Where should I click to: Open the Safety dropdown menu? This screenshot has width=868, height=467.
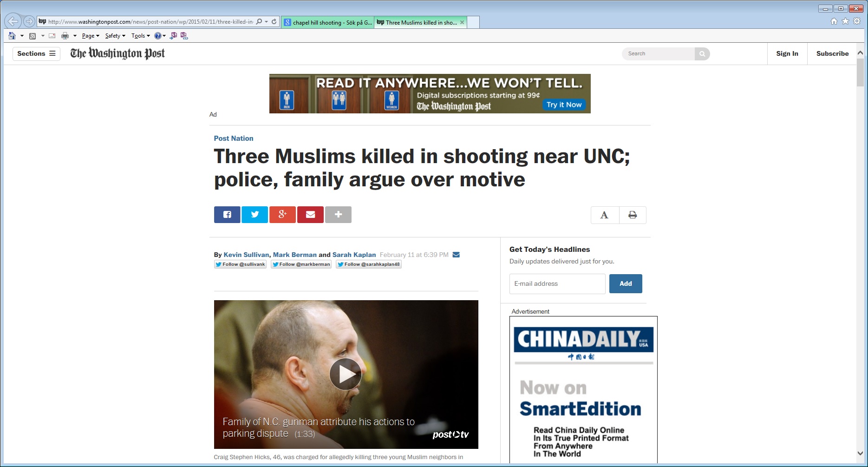click(115, 36)
